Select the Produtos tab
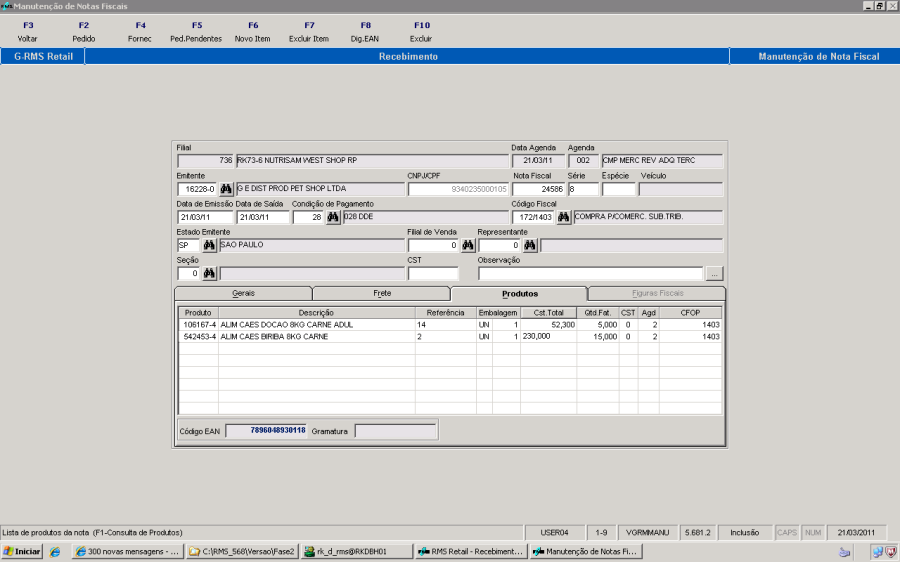This screenshot has width=900, height=562. click(x=519, y=293)
